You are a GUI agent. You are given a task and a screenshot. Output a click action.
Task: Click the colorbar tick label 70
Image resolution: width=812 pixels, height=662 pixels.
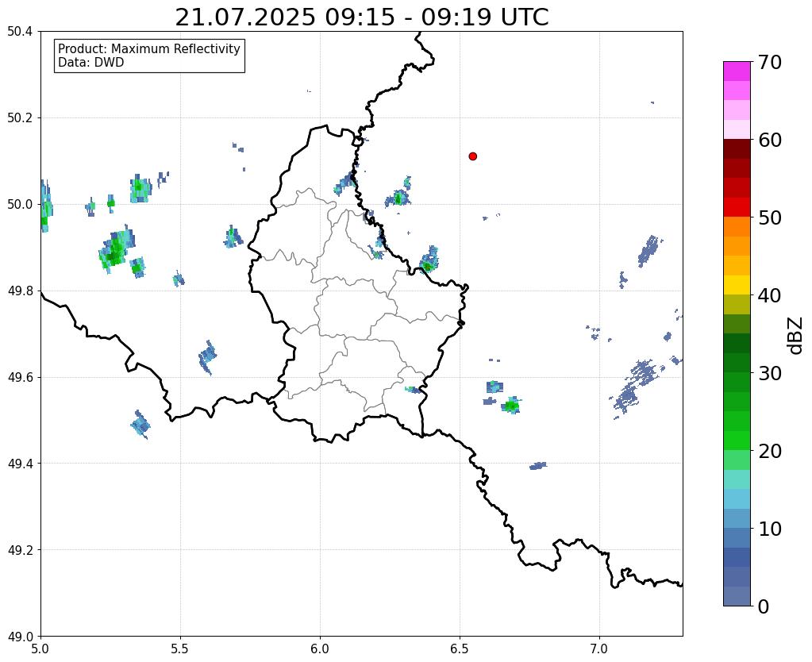770,62
